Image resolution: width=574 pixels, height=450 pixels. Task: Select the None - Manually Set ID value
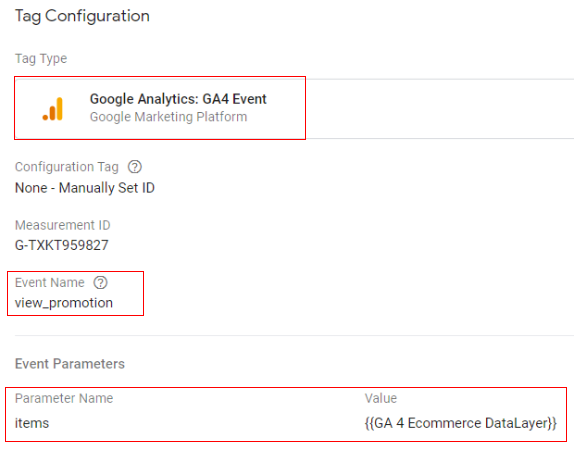pyautogui.click(x=85, y=188)
